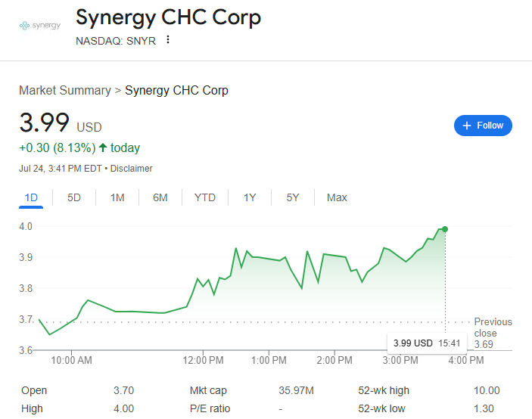Image resolution: width=532 pixels, height=419 pixels.
Task: Click the Jul 24, 3:41 PM EDT timestamp
Action: point(61,169)
